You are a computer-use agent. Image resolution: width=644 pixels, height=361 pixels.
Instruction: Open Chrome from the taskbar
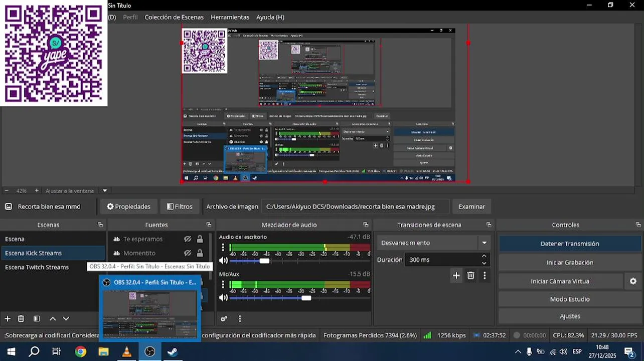80,351
